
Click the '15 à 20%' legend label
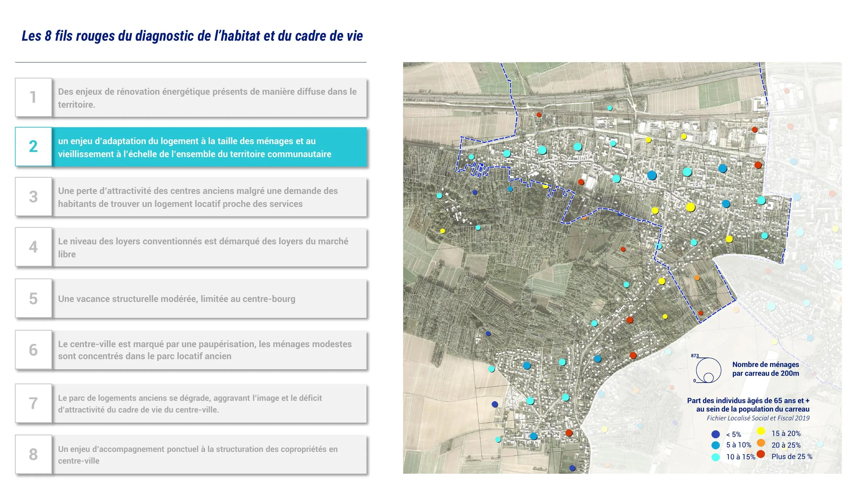pos(786,433)
